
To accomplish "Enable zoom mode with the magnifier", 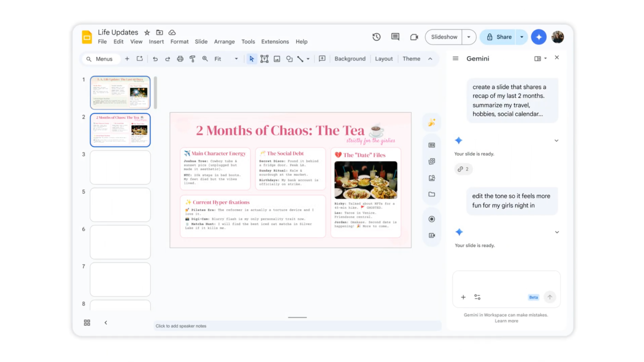I will [x=205, y=59].
